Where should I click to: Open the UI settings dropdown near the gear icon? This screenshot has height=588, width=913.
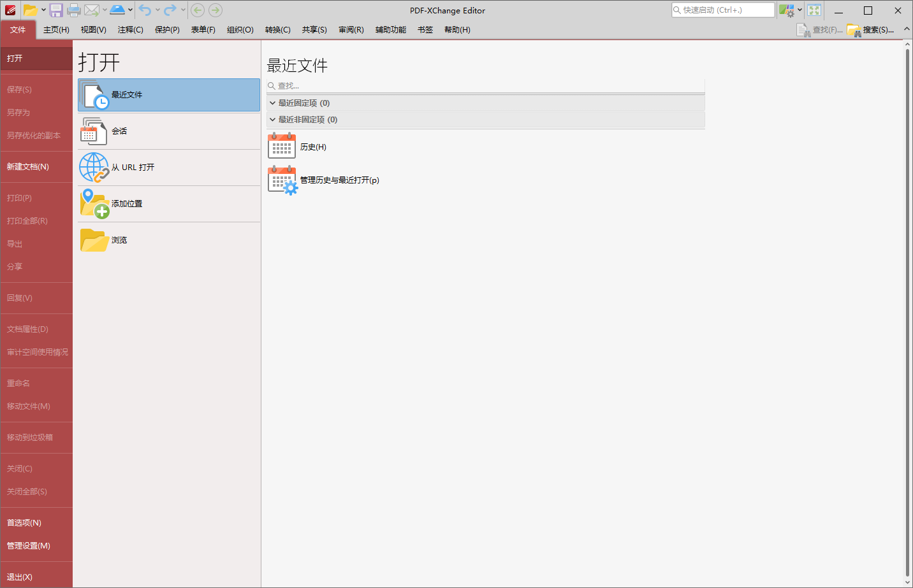[x=798, y=10]
